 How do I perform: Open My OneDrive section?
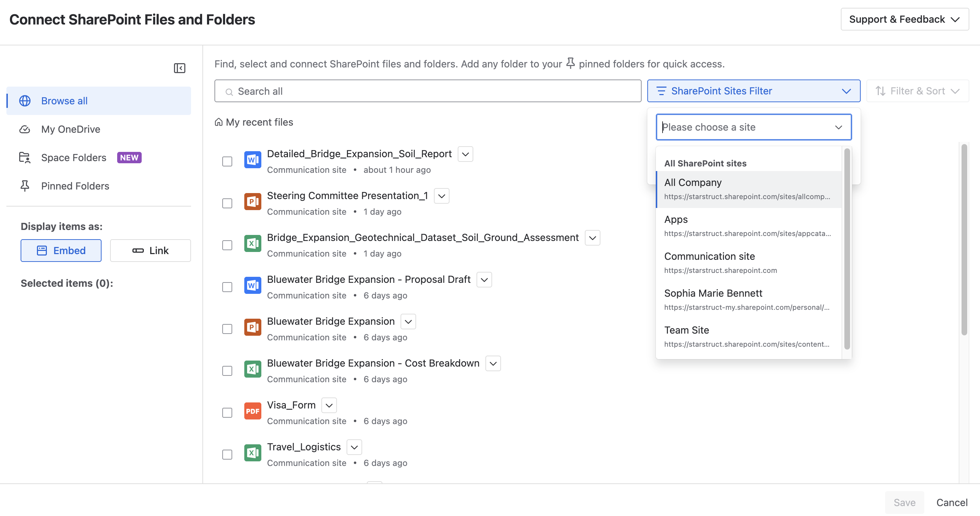pos(99,129)
